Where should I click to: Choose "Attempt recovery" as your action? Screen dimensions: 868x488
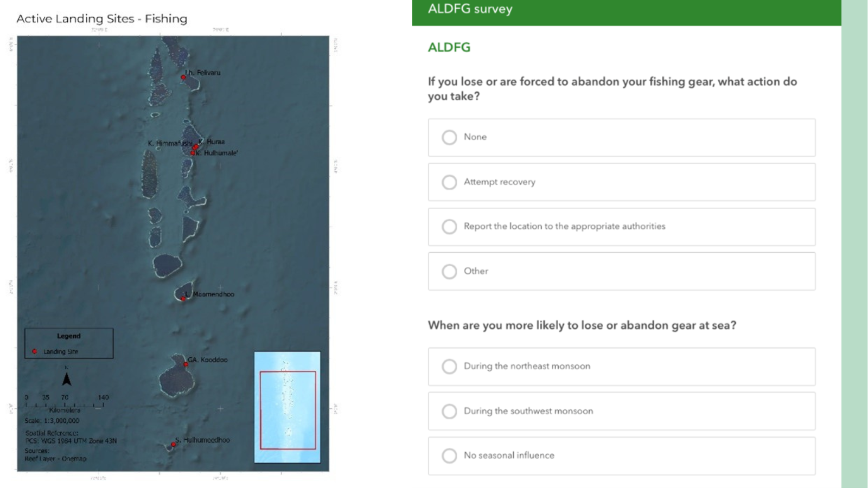tap(449, 182)
